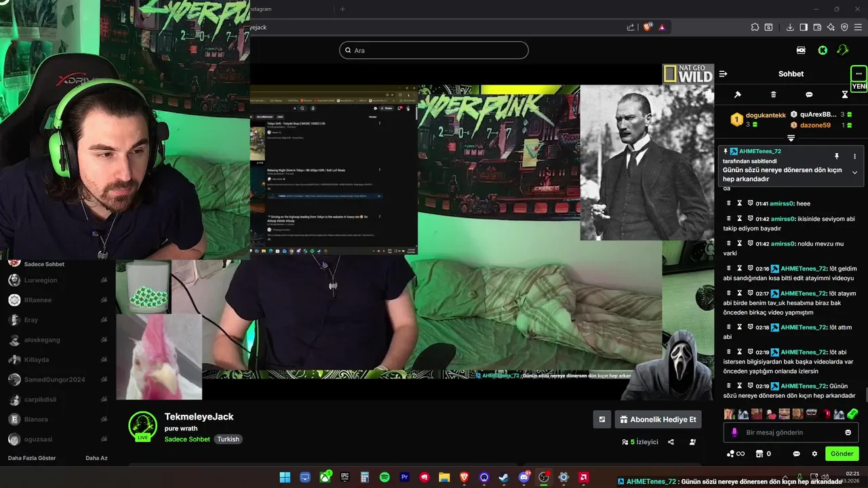Click Daha Az in sidebar
Viewport: 868px width, 488px height.
pyautogui.click(x=96, y=458)
